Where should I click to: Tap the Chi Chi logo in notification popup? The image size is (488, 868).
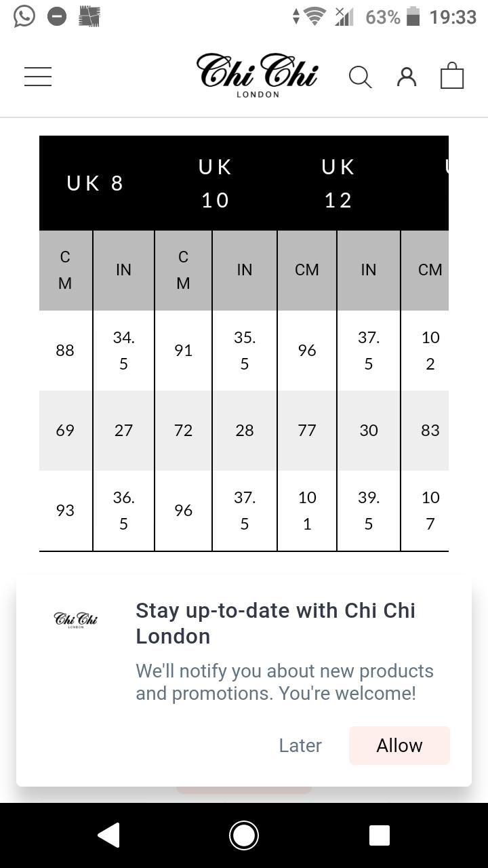pos(76,620)
